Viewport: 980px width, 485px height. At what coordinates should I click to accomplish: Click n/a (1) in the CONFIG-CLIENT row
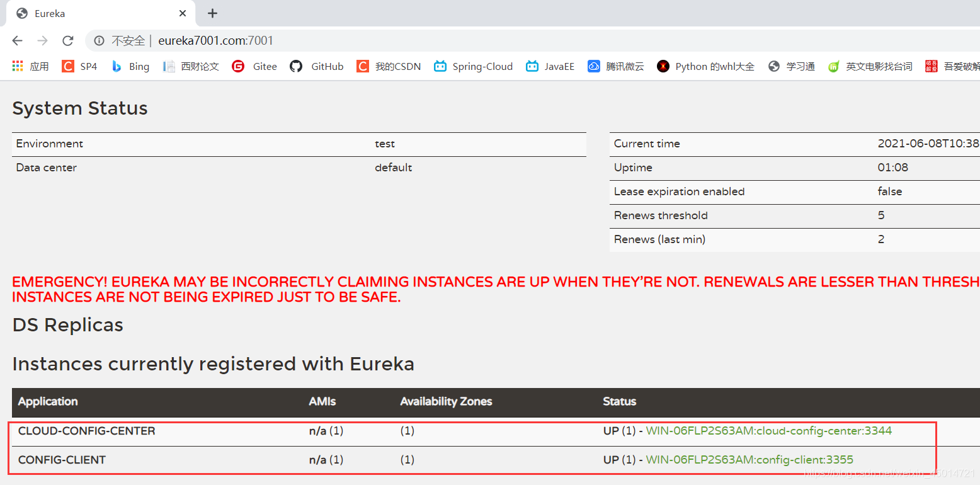point(326,460)
